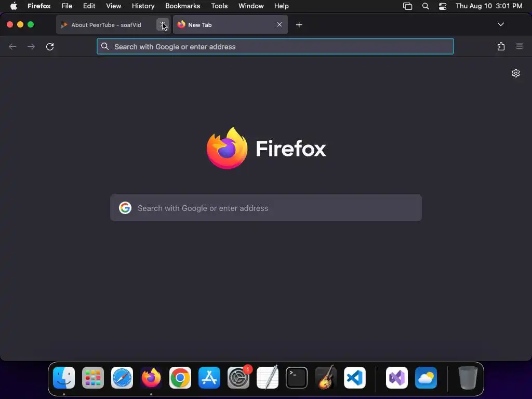Screen dimensions: 532x399
Task: Click the Firefox icon in the Dock
Action: coord(151,377)
